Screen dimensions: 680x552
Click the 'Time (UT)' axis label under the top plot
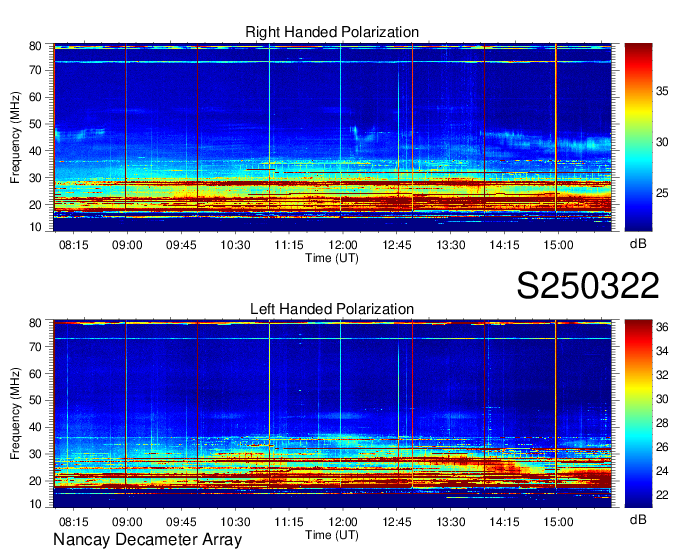[332, 258]
